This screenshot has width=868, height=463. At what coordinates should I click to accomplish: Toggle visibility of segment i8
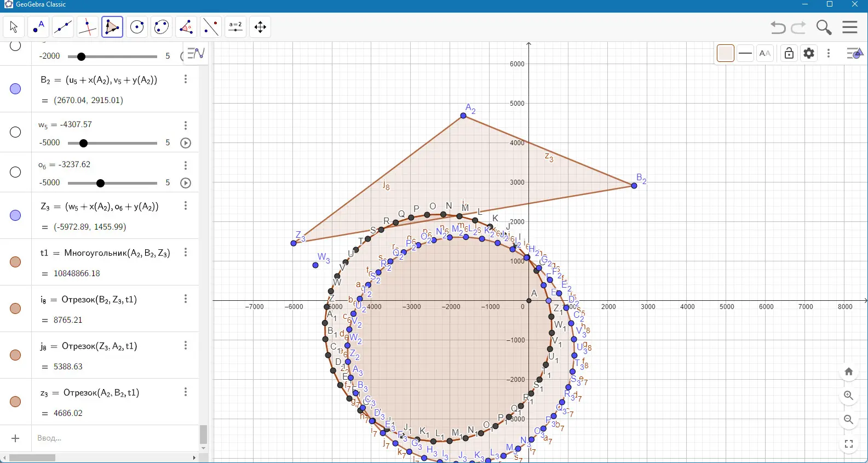click(x=15, y=308)
